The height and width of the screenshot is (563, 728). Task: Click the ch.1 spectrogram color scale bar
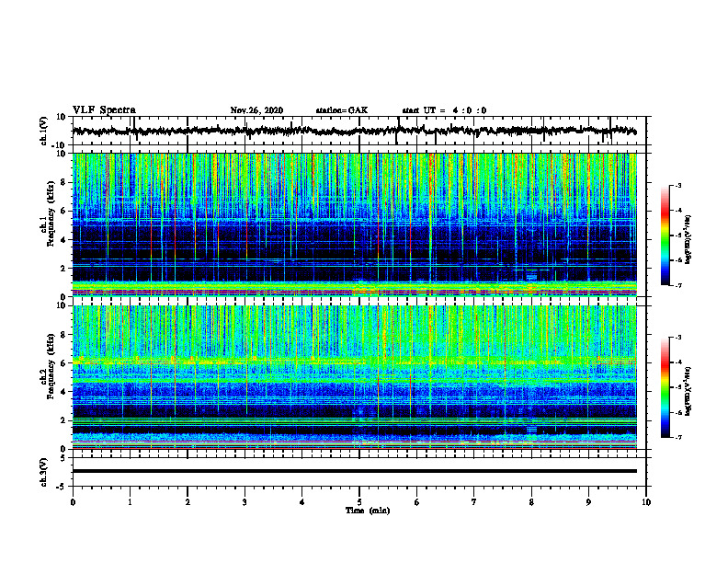click(665, 236)
